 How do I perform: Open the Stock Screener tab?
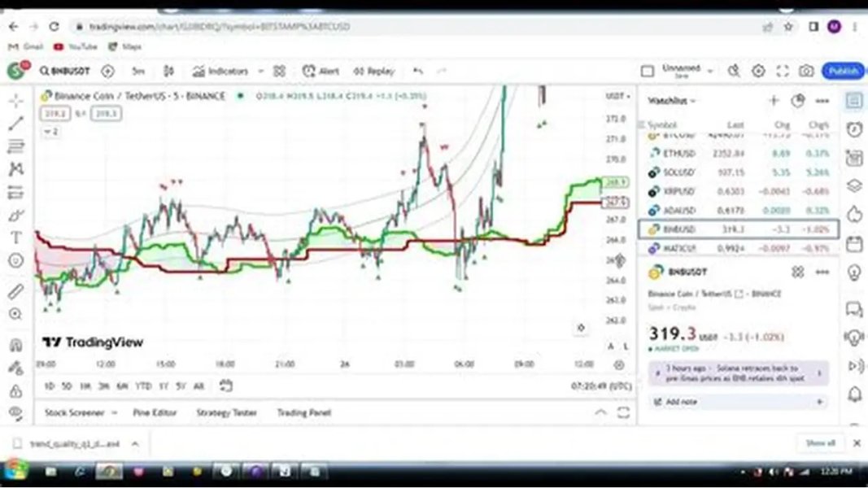(74, 412)
